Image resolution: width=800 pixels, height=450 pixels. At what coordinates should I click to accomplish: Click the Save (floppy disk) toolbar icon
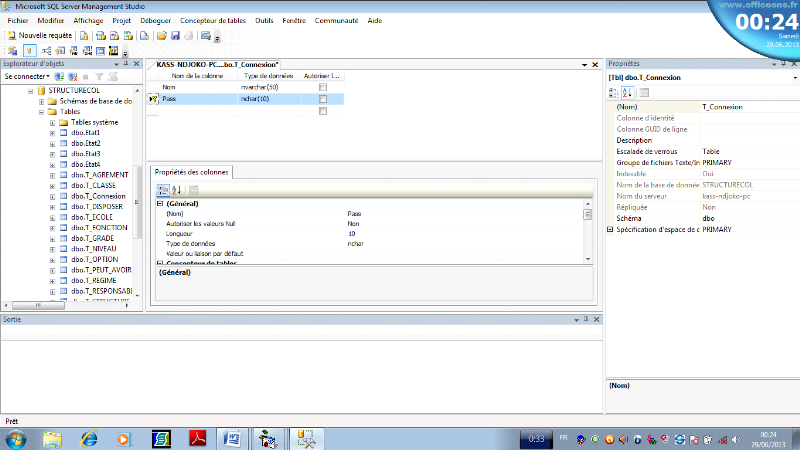[175, 35]
